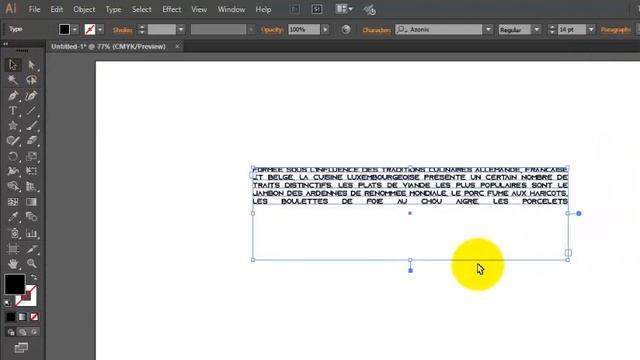Switch to Draw Normal mode
The width and height of the screenshot is (640, 360).
click(x=11, y=332)
